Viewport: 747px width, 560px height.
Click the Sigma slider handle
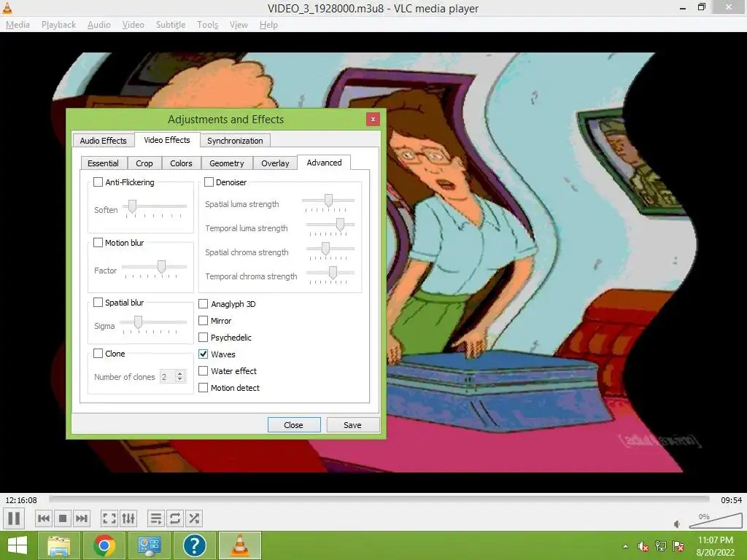point(138,322)
